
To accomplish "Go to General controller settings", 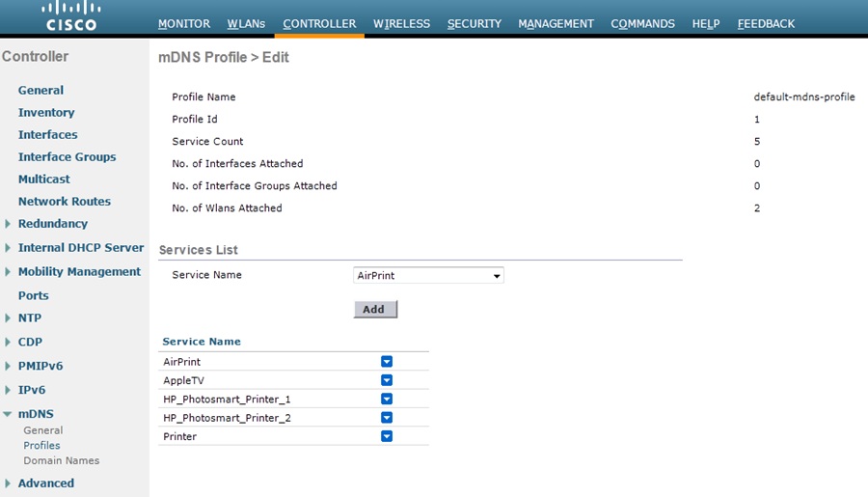I will (x=41, y=91).
